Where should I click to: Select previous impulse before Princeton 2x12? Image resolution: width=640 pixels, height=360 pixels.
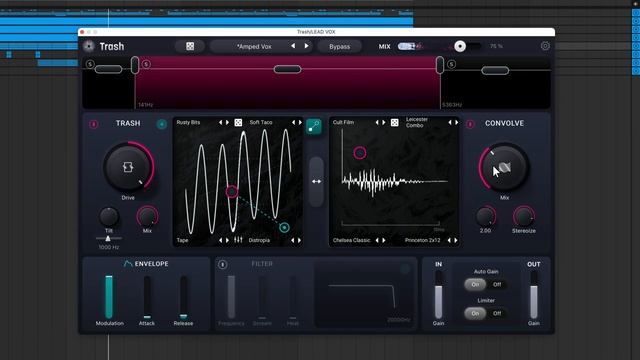(x=449, y=240)
